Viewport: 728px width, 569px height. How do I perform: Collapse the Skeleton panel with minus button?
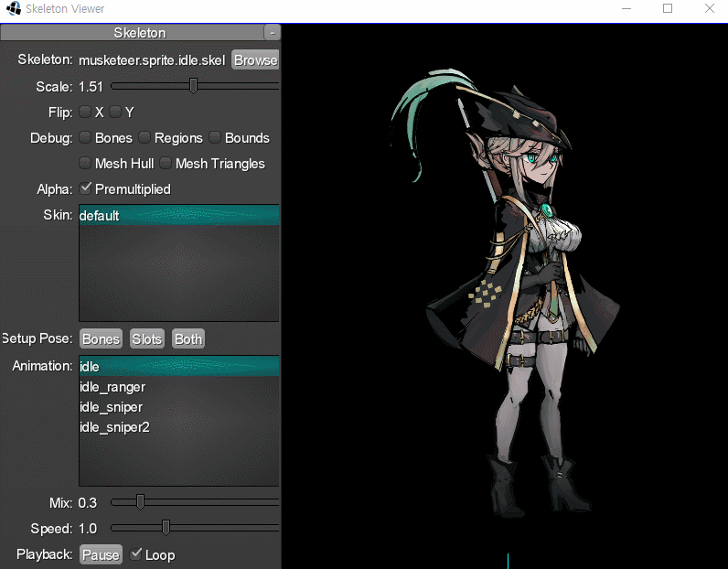(x=272, y=33)
